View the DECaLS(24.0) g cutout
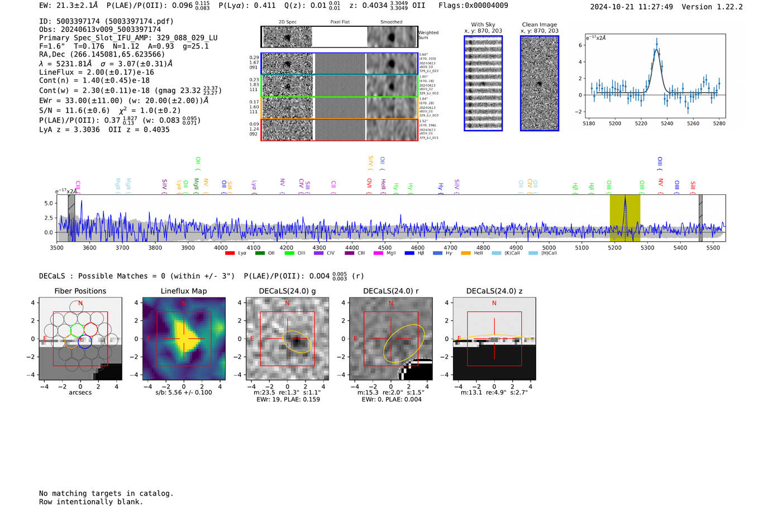The height and width of the screenshot is (532, 782). pos(288,339)
